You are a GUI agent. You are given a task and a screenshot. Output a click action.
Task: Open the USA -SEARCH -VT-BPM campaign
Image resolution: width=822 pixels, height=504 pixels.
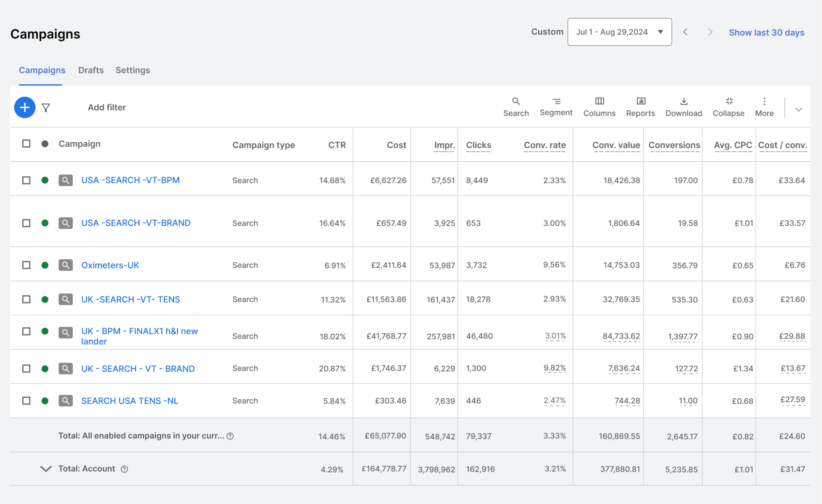(x=131, y=180)
